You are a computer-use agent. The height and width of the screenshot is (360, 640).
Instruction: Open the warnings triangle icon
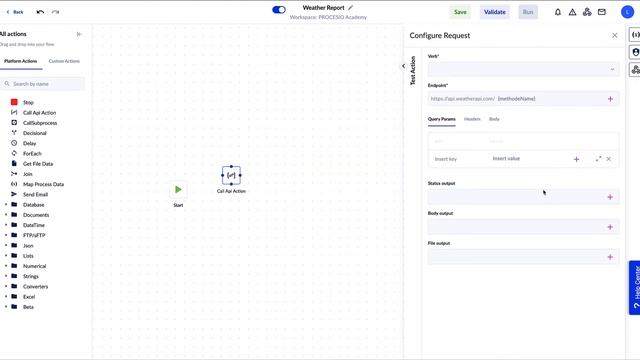pos(572,12)
